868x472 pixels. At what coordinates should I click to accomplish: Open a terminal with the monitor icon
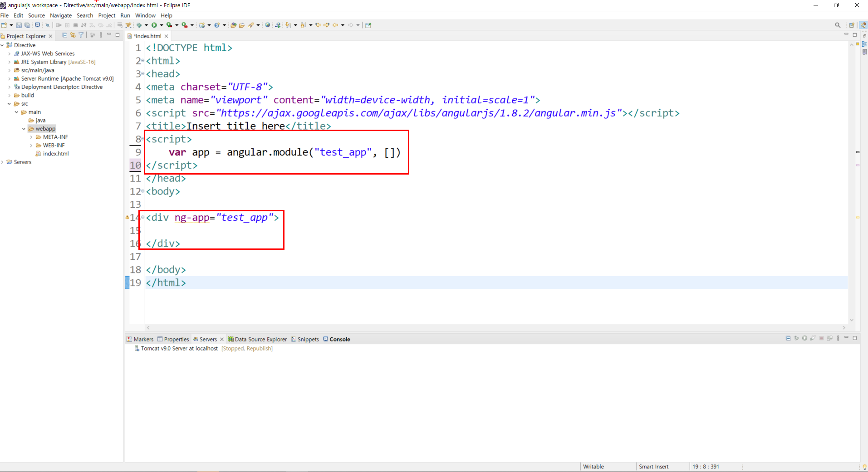(37, 25)
